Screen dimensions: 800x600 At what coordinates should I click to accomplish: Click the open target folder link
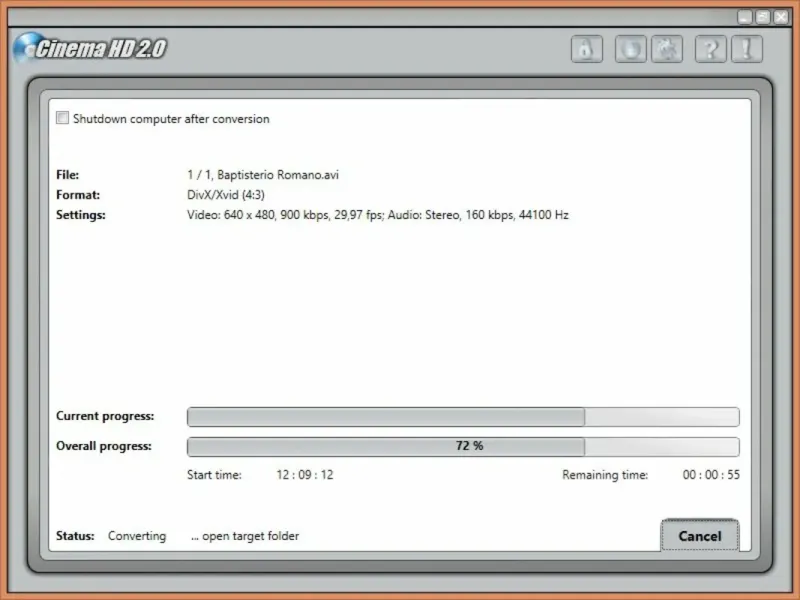pyautogui.click(x=245, y=536)
